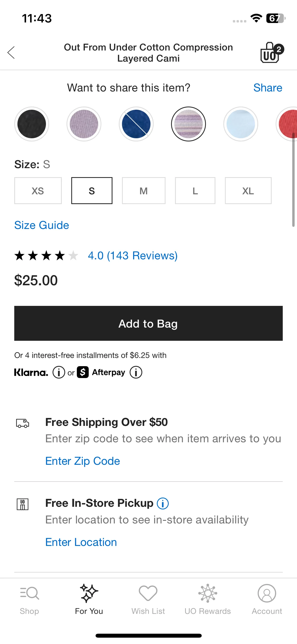Screen dimensions: 297x644
Task: Switch to the Wish List tab
Action: coord(148,600)
